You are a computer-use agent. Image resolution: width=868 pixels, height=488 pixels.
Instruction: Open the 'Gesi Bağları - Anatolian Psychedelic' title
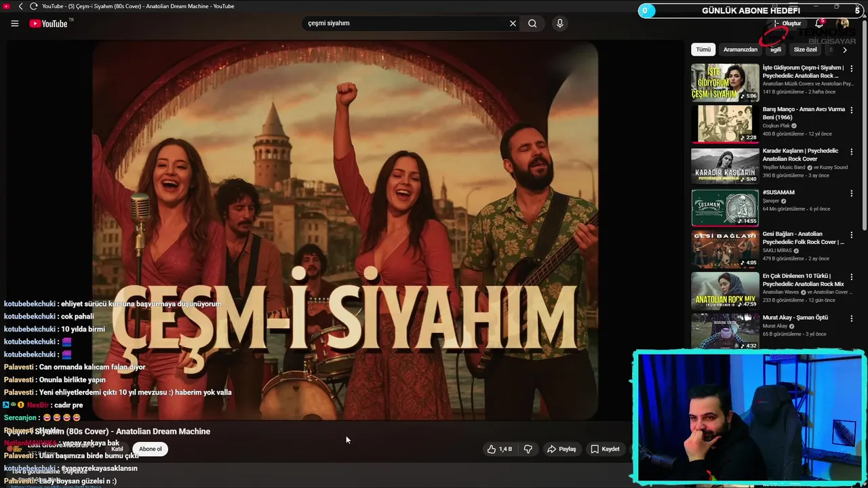coord(803,238)
